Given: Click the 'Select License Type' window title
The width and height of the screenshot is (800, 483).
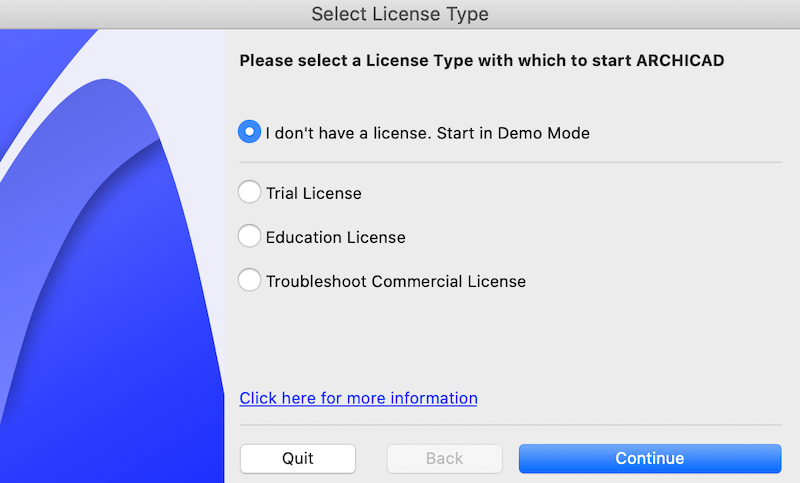Looking at the screenshot, I should pyautogui.click(x=400, y=14).
